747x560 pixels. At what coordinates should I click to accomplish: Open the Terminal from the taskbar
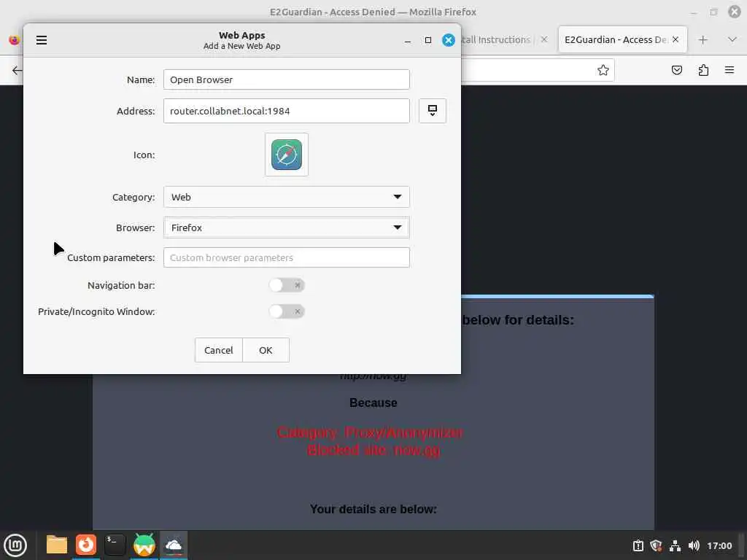pyautogui.click(x=115, y=545)
